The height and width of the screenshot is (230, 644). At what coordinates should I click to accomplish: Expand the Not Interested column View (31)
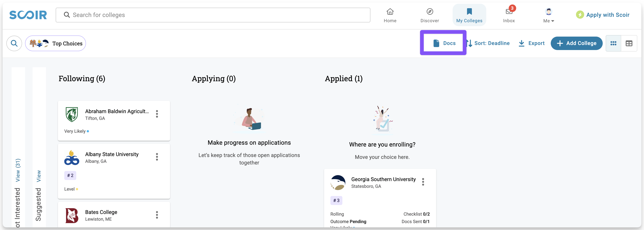pos(18,170)
